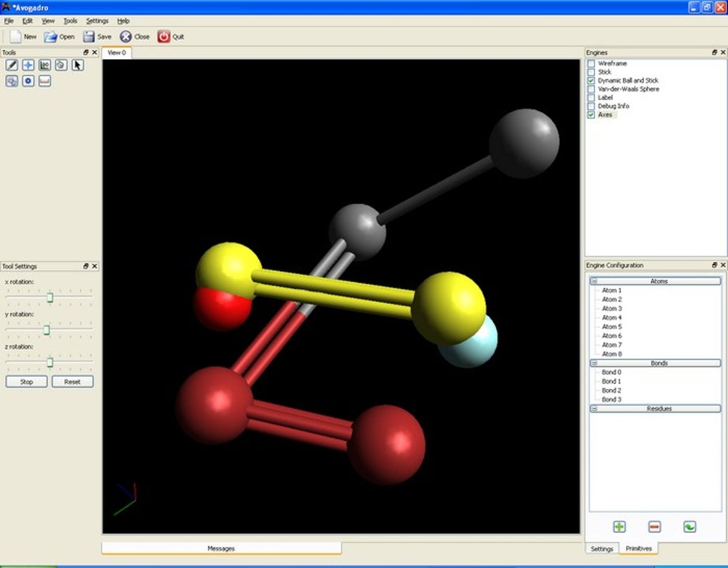
Task: Click the Stop button
Action: 26,382
